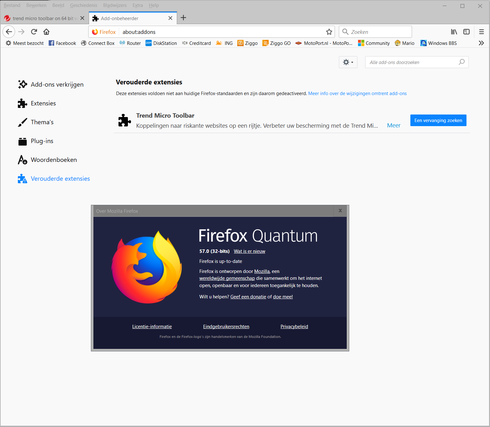Click the Meer link for Trend Micro
490x427 pixels.
(x=393, y=126)
